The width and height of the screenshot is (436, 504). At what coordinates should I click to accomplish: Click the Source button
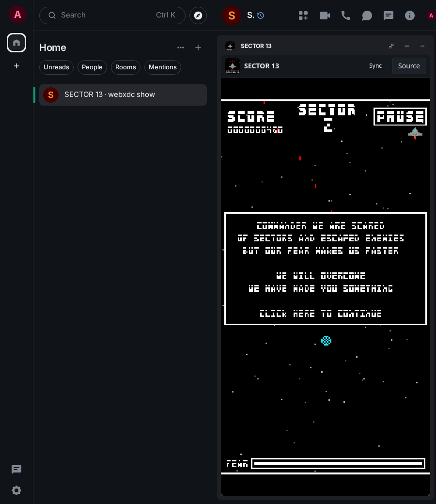[409, 66]
